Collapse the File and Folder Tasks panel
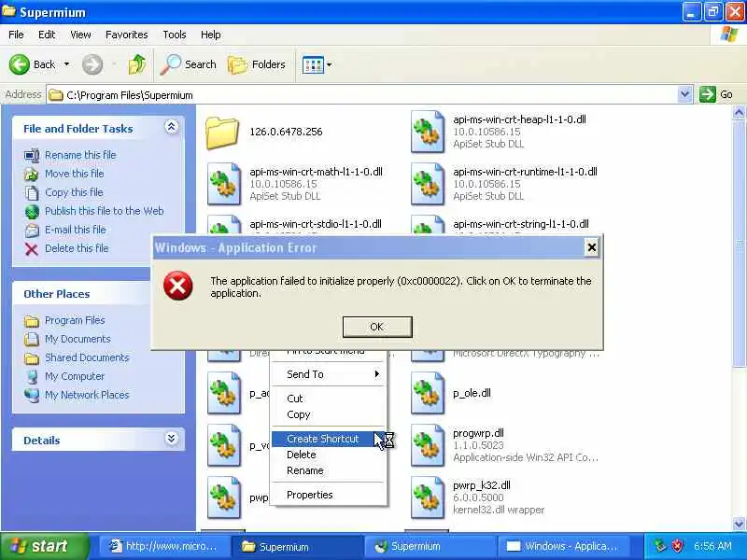 (172, 127)
